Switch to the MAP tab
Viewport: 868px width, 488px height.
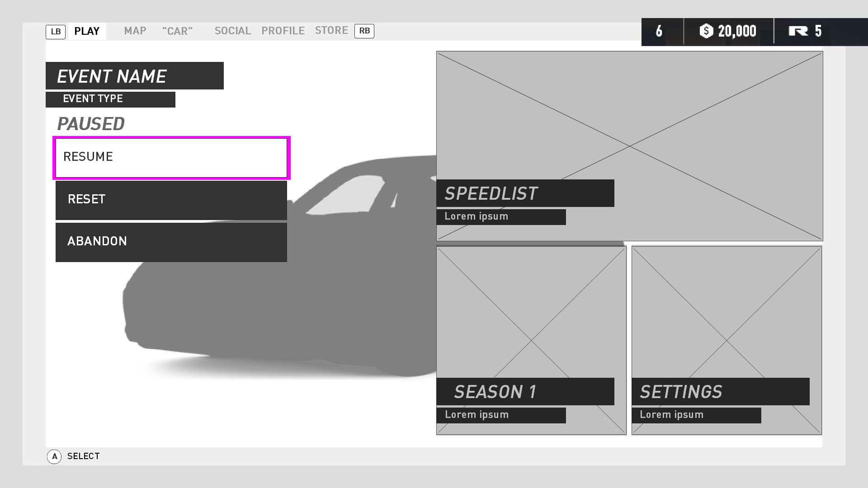135,31
